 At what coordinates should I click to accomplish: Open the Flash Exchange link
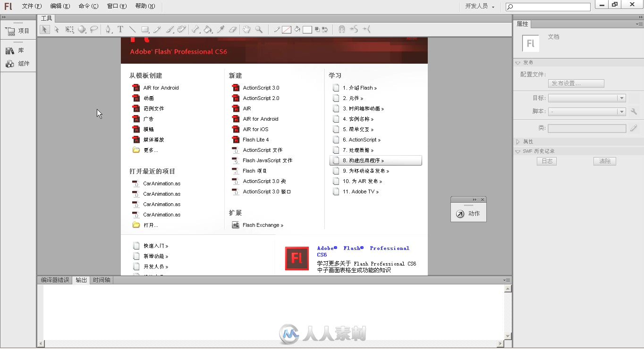tap(258, 225)
